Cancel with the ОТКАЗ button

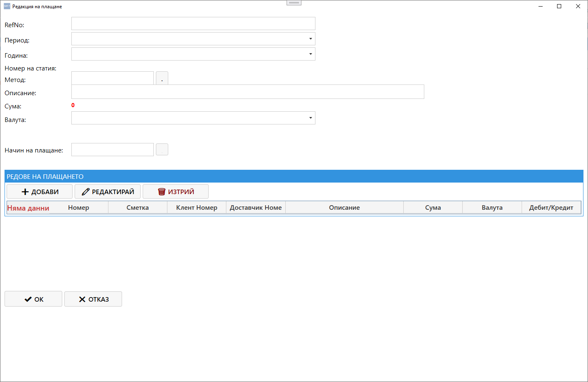point(93,299)
